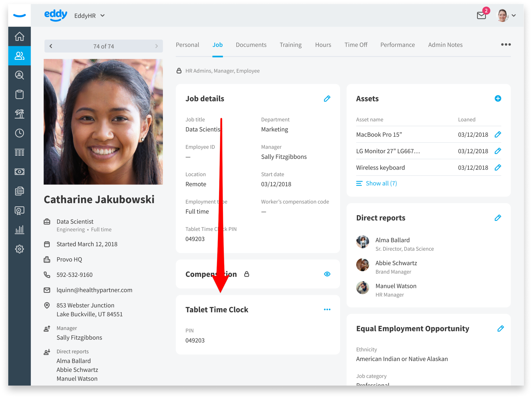This screenshot has width=532, height=398.
Task: Click 'American Indian or Native Alaskan' ethnicity value
Action: pos(402,359)
